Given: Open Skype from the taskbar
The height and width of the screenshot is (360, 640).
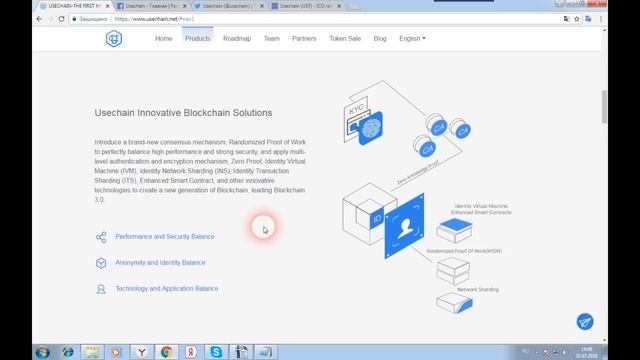Looking at the screenshot, I should tap(216, 352).
